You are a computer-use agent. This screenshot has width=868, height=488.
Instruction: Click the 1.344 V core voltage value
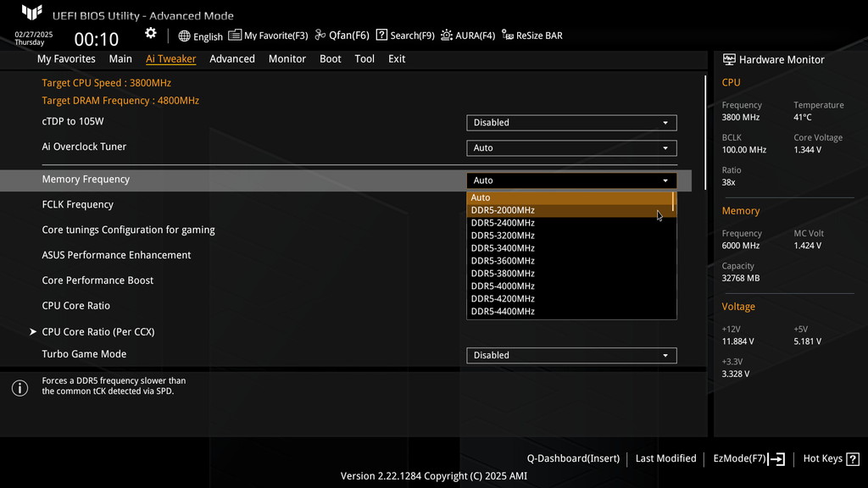click(808, 150)
